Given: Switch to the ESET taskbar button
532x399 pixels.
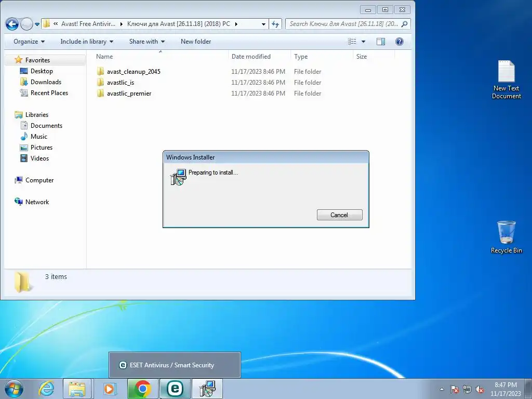Looking at the screenshot, I should click(x=175, y=389).
